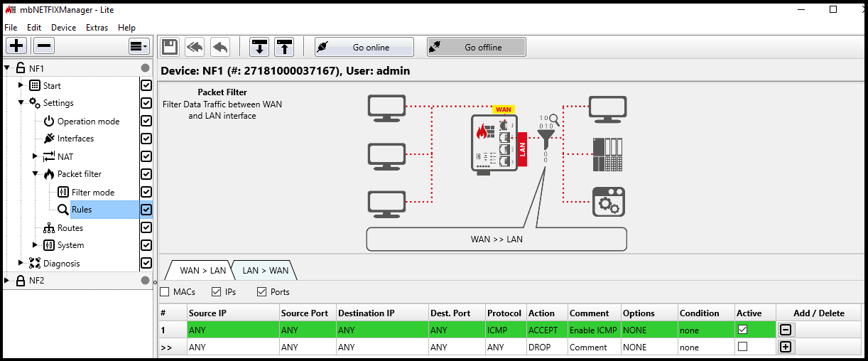Switch to the LAN > WAN tab
868x361 pixels.
(265, 270)
